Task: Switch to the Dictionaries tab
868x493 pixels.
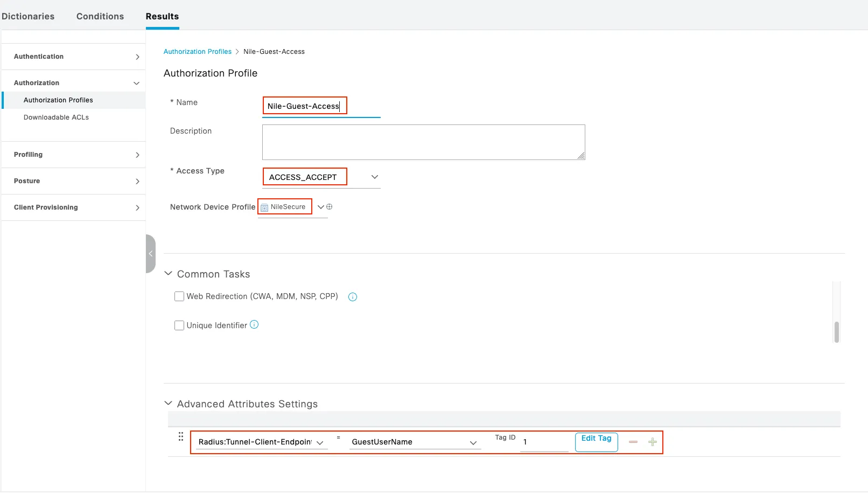Action: point(28,16)
